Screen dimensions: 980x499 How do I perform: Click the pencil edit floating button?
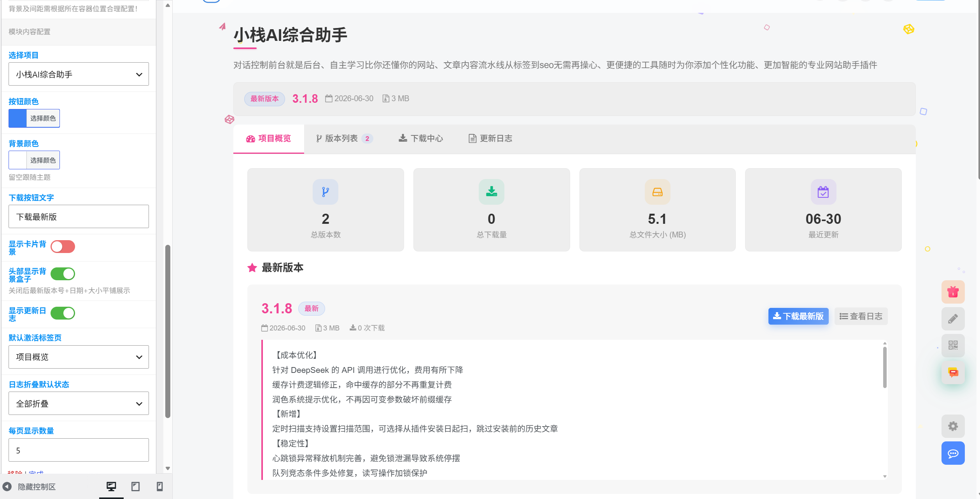953,319
